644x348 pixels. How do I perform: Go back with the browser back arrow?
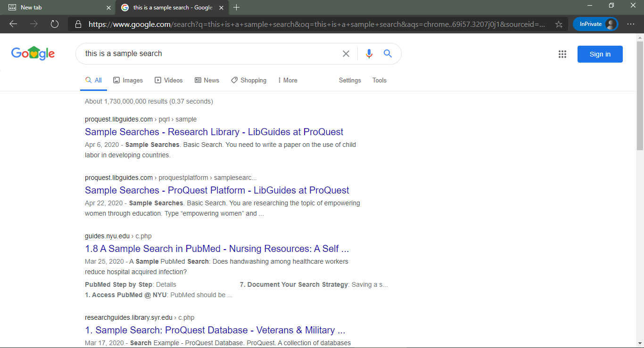tap(13, 24)
